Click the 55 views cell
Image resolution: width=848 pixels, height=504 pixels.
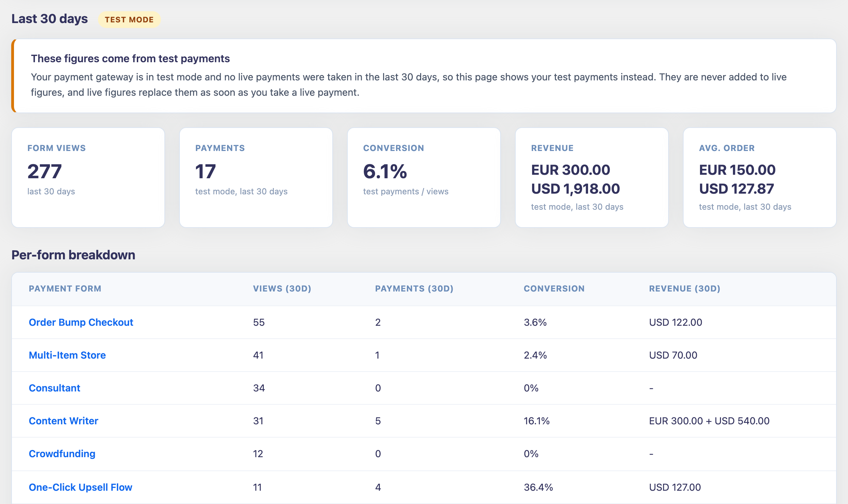click(259, 322)
